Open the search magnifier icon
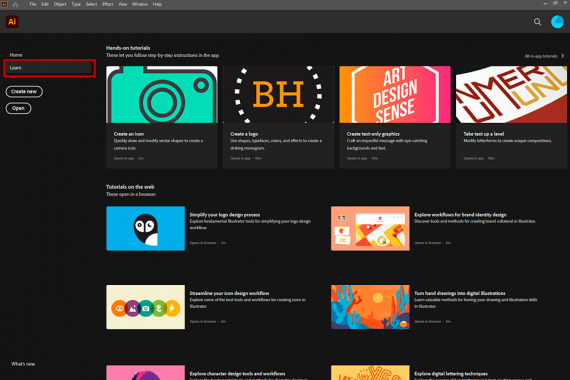The width and height of the screenshot is (570, 380). coord(537,22)
